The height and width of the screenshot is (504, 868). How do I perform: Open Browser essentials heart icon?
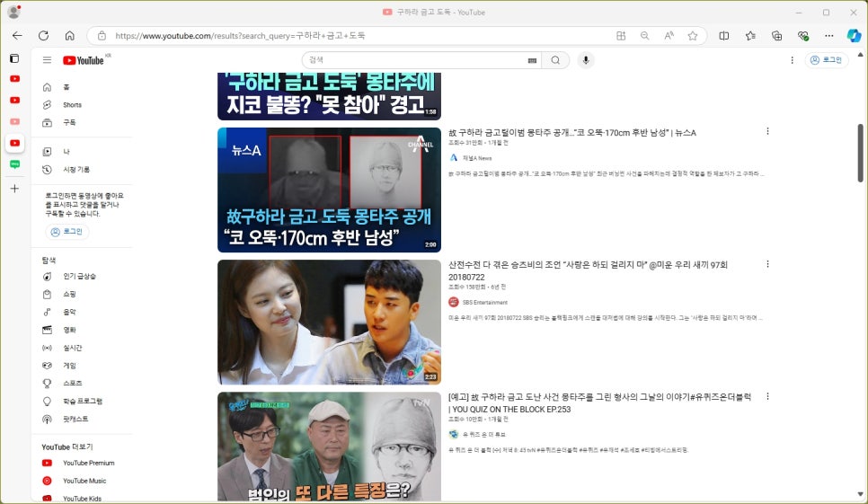click(x=803, y=35)
